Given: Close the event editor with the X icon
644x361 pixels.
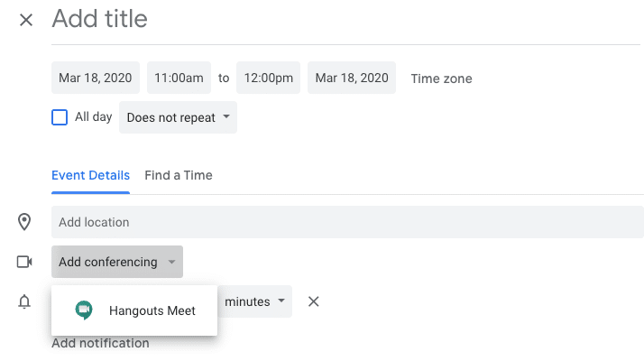Looking at the screenshot, I should click(26, 20).
